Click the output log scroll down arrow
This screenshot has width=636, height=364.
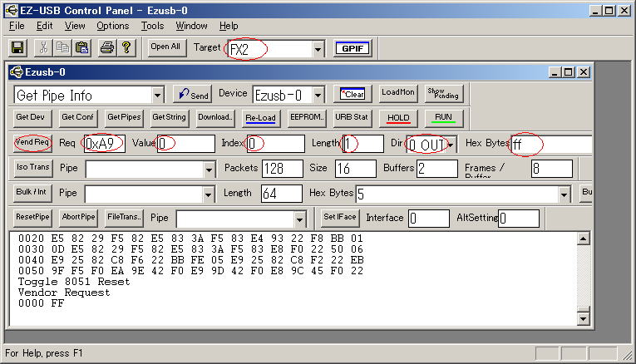583,319
